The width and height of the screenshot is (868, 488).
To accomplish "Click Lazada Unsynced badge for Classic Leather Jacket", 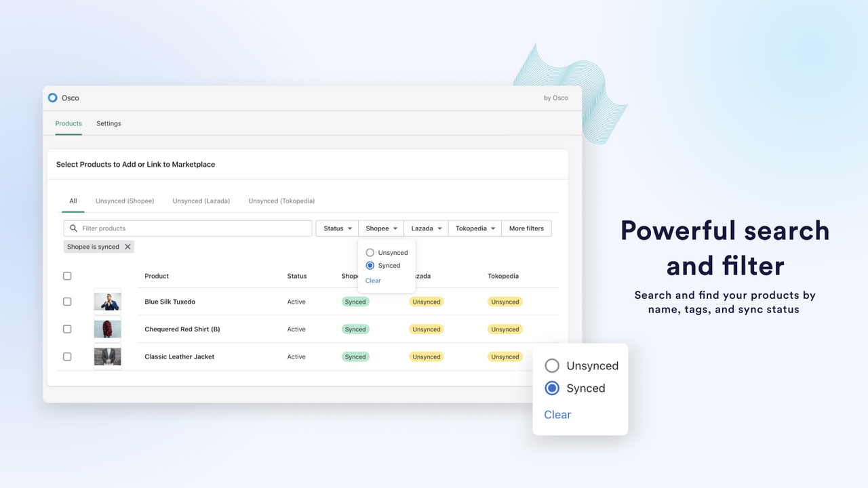I will [427, 357].
